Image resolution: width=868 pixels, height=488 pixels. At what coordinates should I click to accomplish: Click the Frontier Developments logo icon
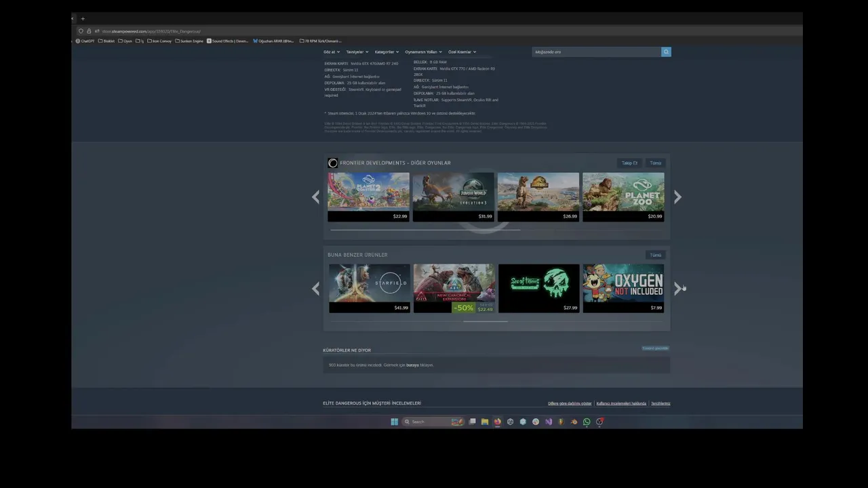[x=332, y=163]
